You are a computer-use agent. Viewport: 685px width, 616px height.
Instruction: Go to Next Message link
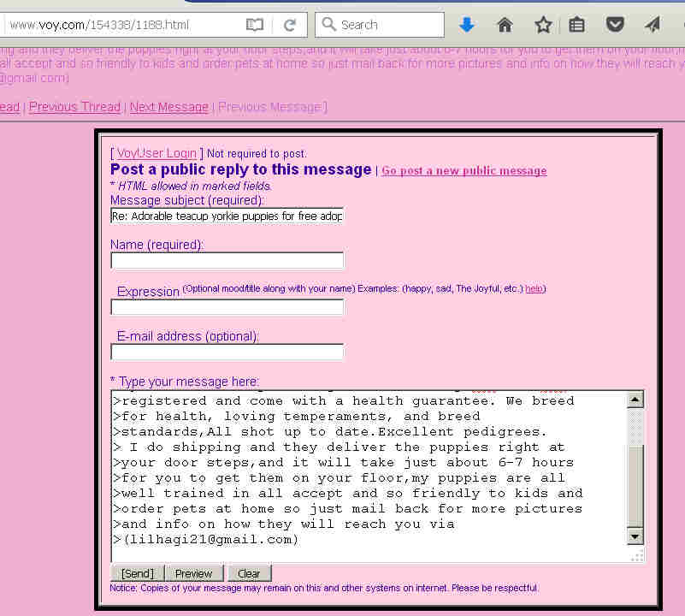point(168,107)
